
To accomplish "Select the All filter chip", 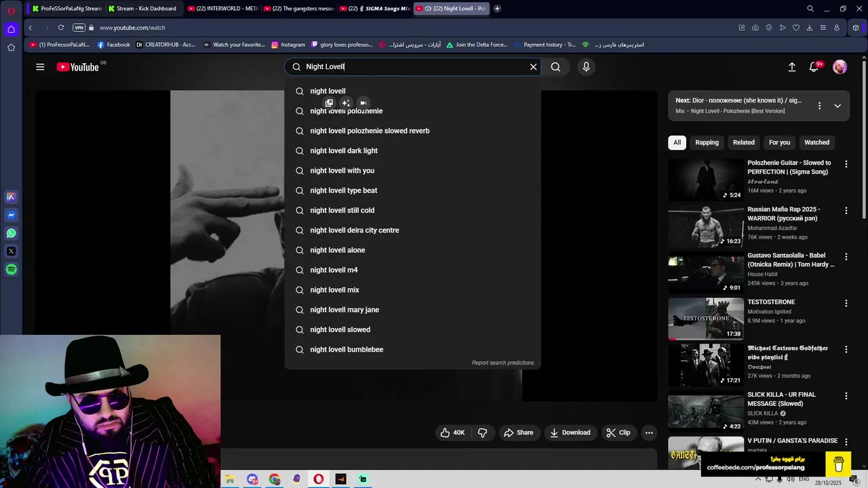I will pos(677,142).
